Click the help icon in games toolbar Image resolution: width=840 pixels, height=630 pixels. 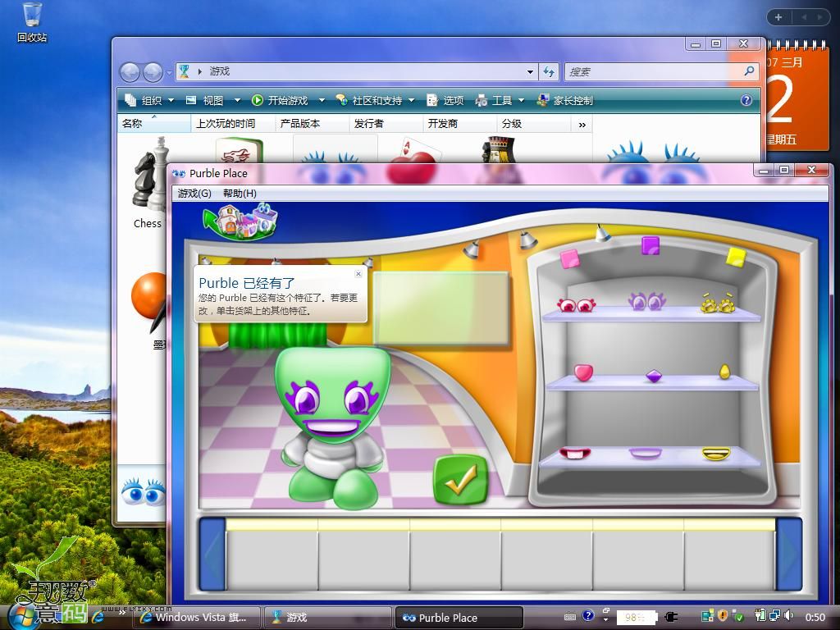click(x=746, y=100)
